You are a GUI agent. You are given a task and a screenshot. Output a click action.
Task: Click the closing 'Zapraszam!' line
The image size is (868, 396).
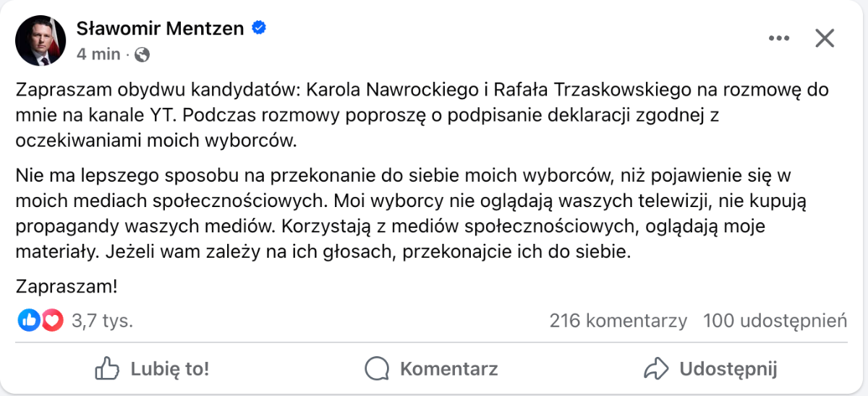coord(67,286)
